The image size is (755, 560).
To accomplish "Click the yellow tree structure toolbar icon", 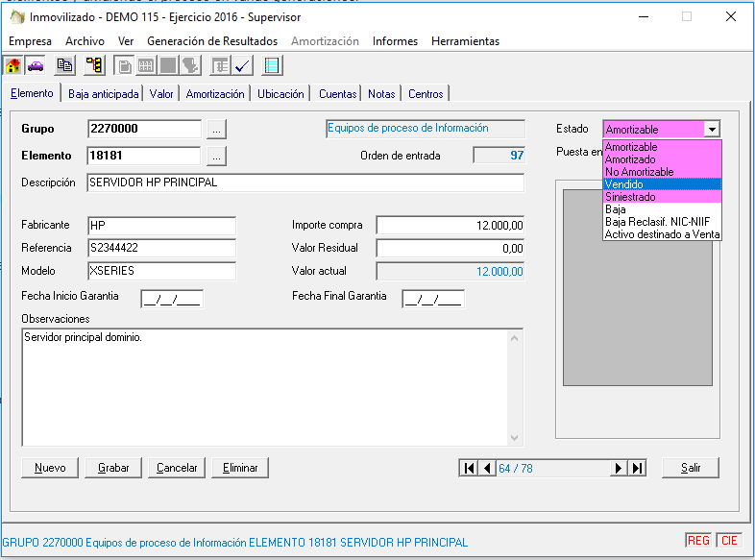I will click(94, 65).
